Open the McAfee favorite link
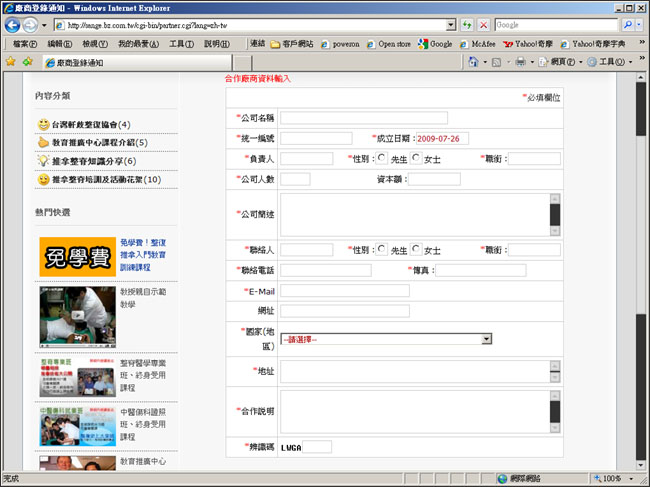Viewport: 650px width, 487px height. [477, 44]
